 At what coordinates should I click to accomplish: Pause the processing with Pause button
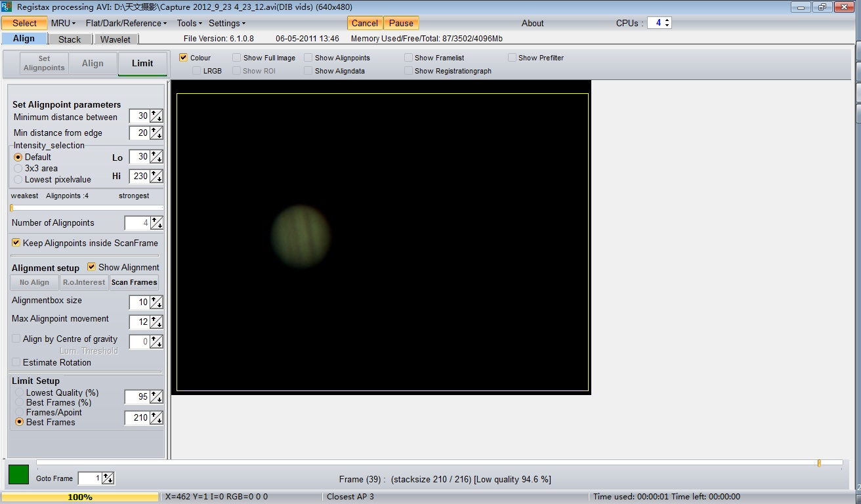tap(401, 23)
